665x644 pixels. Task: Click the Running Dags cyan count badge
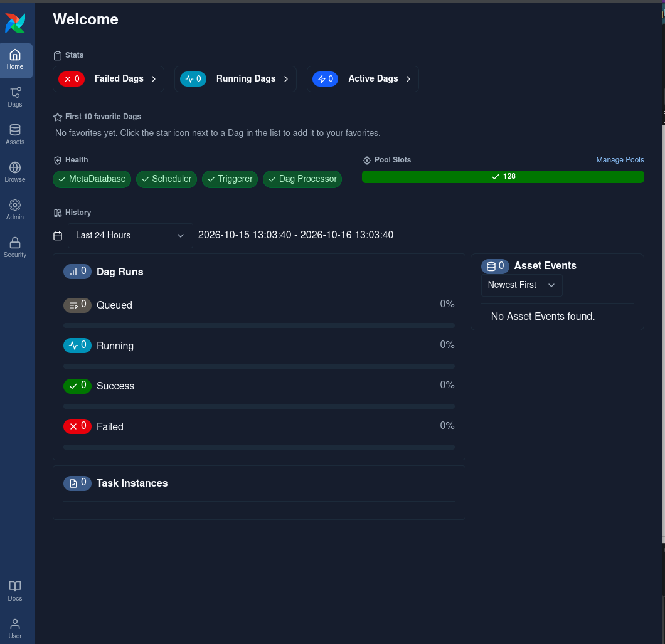193,79
